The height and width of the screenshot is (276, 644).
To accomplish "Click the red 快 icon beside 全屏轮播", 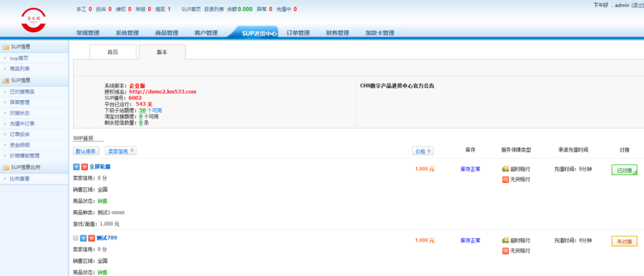I will 84,167.
